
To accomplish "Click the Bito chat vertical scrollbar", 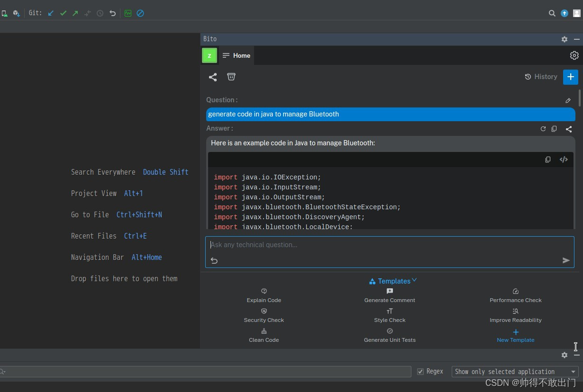I will click(x=580, y=98).
